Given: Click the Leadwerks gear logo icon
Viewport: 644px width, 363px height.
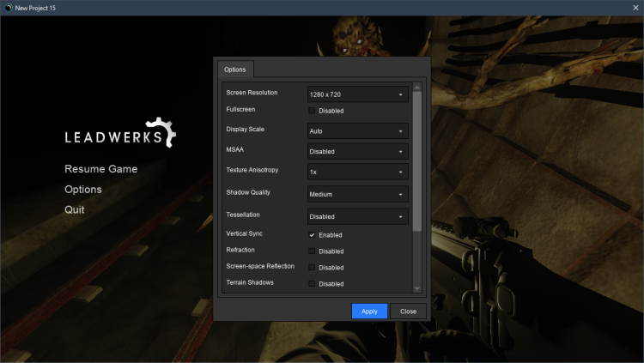Looking at the screenshot, I should [x=161, y=133].
